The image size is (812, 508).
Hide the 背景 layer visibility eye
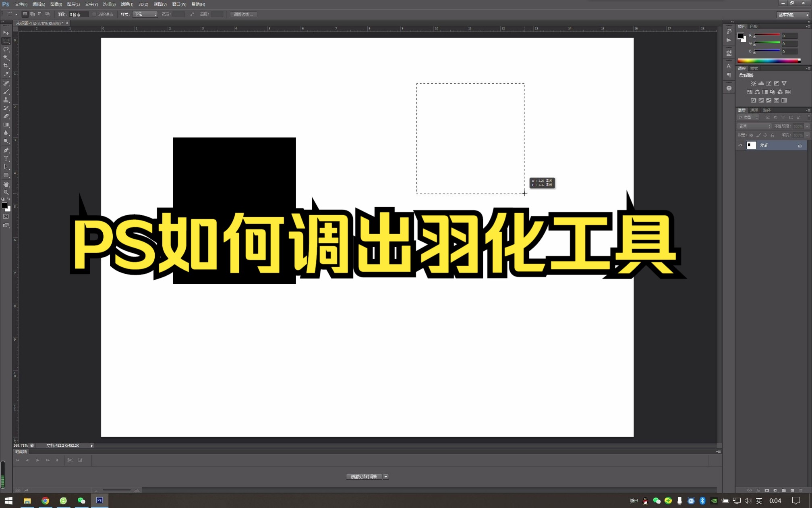click(x=740, y=145)
